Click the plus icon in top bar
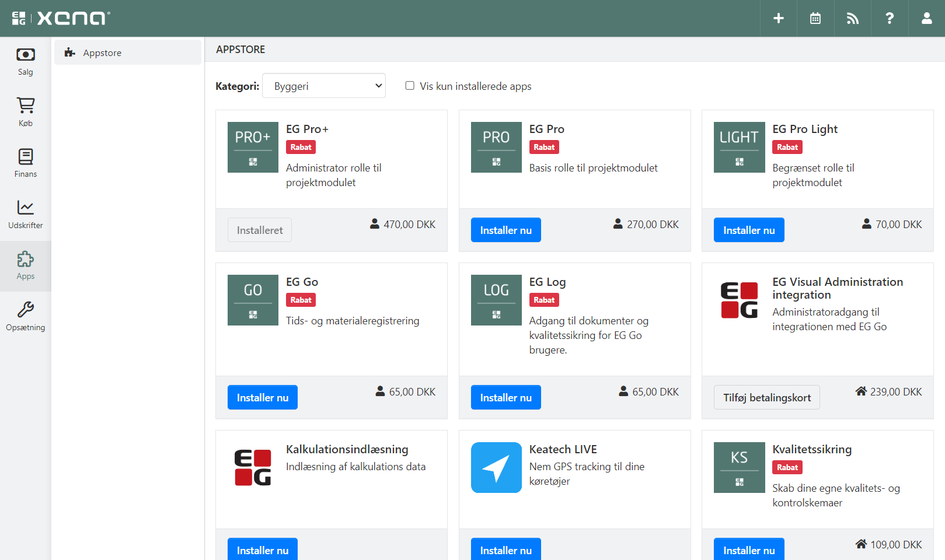The image size is (945, 560). click(x=778, y=19)
